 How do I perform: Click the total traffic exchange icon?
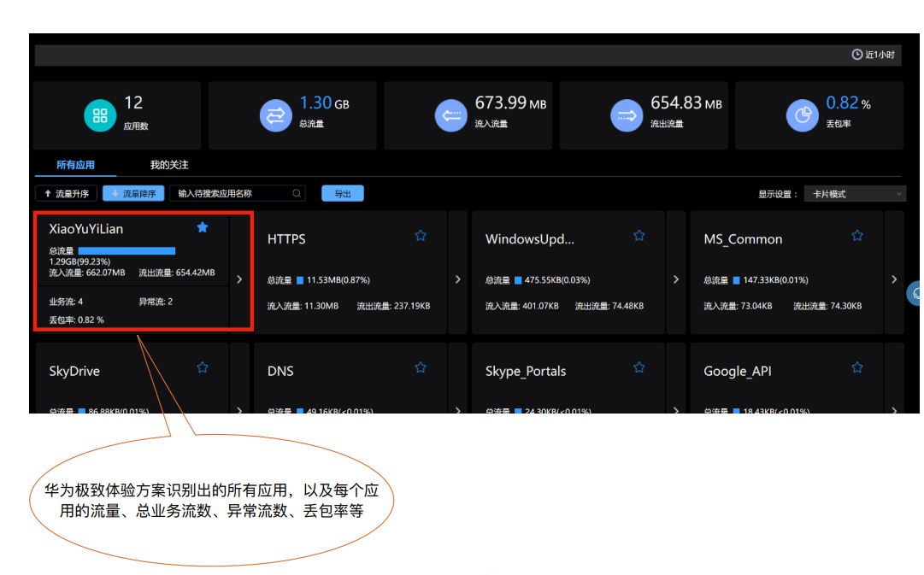tap(275, 115)
